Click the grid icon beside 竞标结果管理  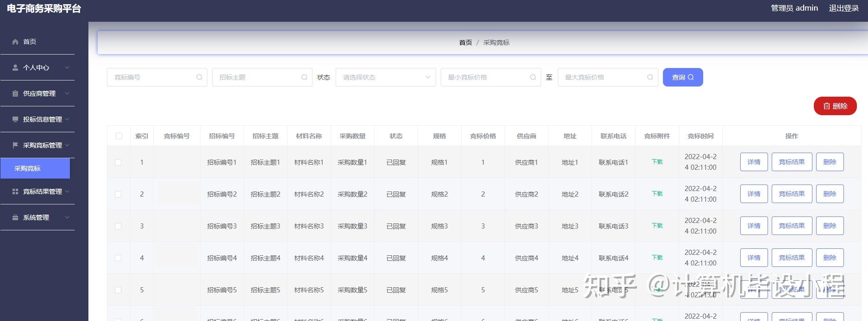[x=15, y=191]
